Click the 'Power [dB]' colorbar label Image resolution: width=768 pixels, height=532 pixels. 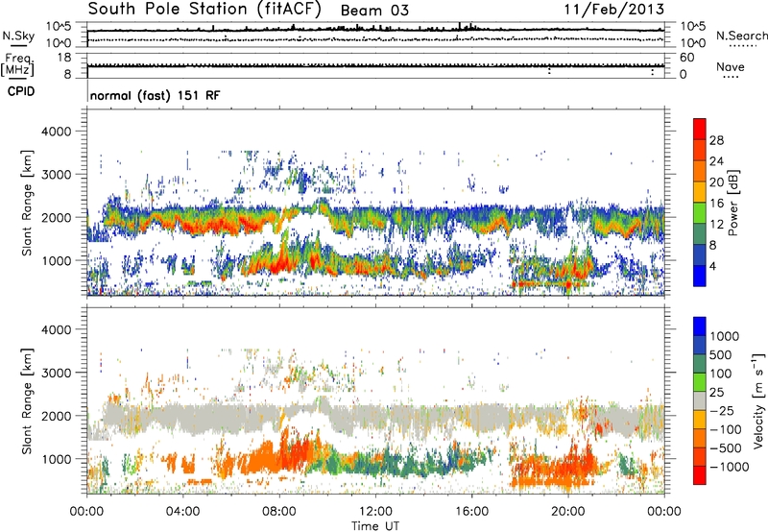pyautogui.click(x=732, y=203)
